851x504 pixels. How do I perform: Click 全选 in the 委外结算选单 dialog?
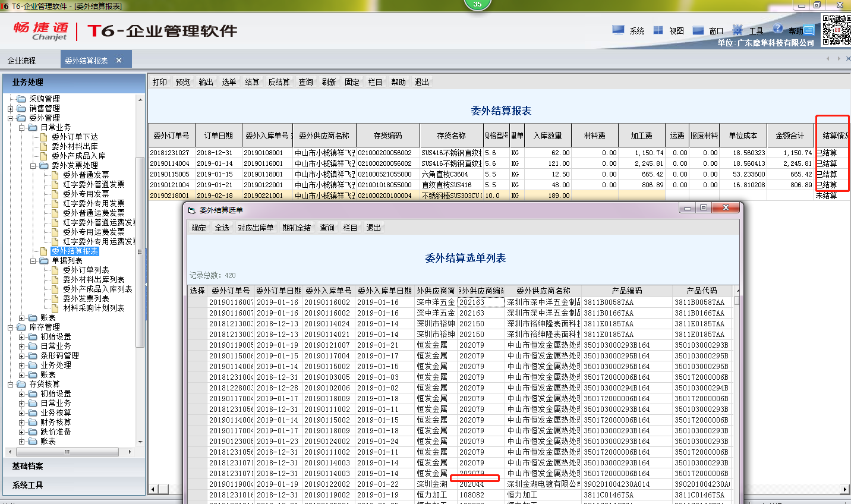pos(222,228)
